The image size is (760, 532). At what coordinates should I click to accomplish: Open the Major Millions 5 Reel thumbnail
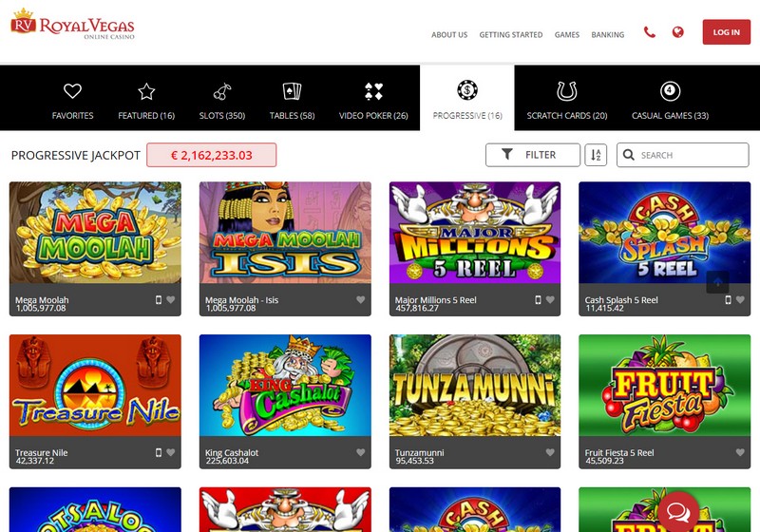(474, 233)
